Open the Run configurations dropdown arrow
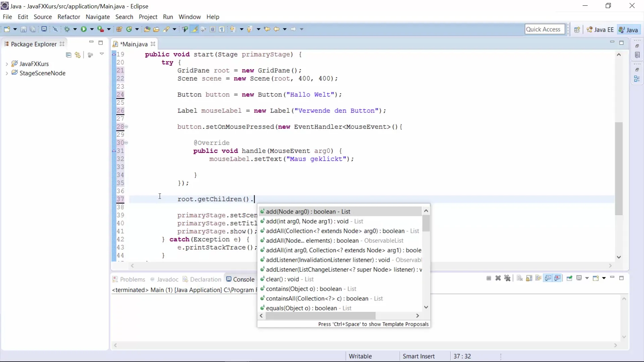644x362 pixels. [x=92, y=29]
